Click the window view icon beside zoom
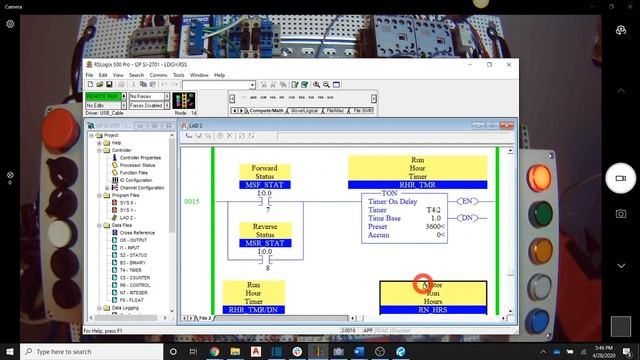Screen dimensions: 640x360 336,84
